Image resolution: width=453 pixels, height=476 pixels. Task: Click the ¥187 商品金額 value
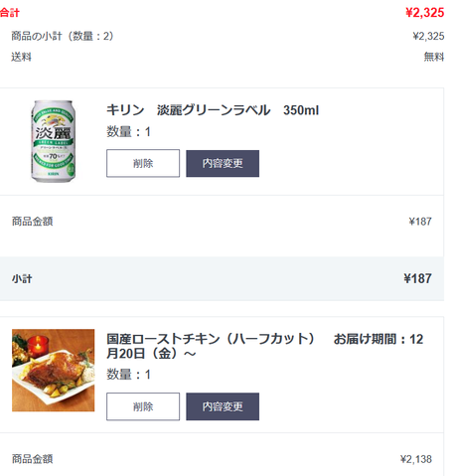click(x=420, y=222)
